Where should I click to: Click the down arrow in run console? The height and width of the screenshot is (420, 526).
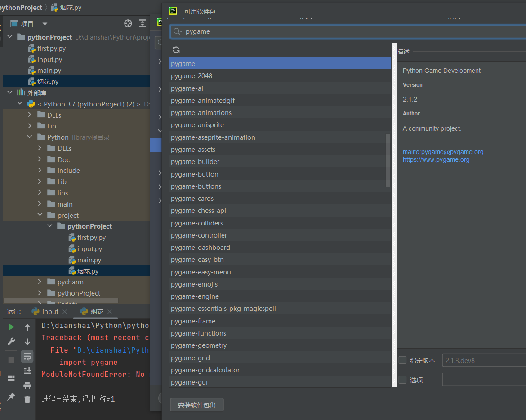(x=27, y=341)
